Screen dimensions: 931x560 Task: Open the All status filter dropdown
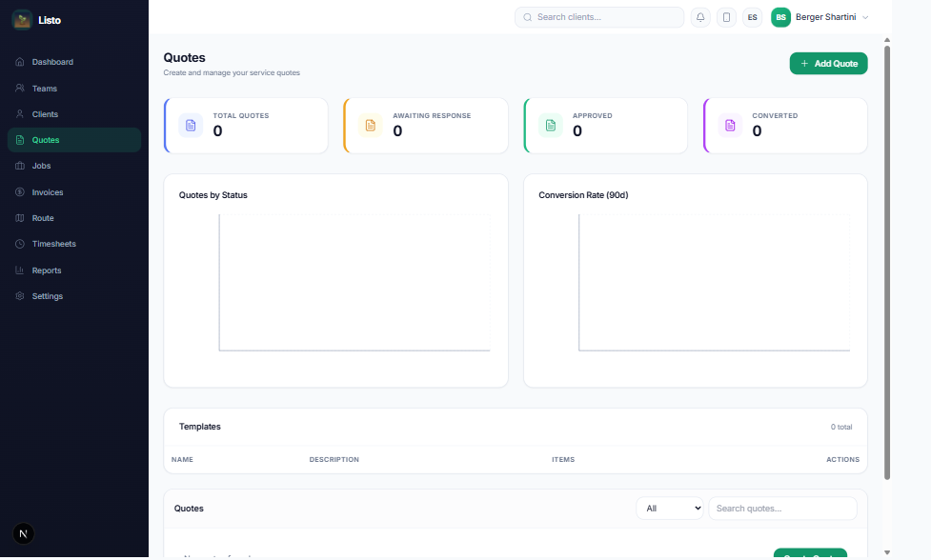click(670, 509)
